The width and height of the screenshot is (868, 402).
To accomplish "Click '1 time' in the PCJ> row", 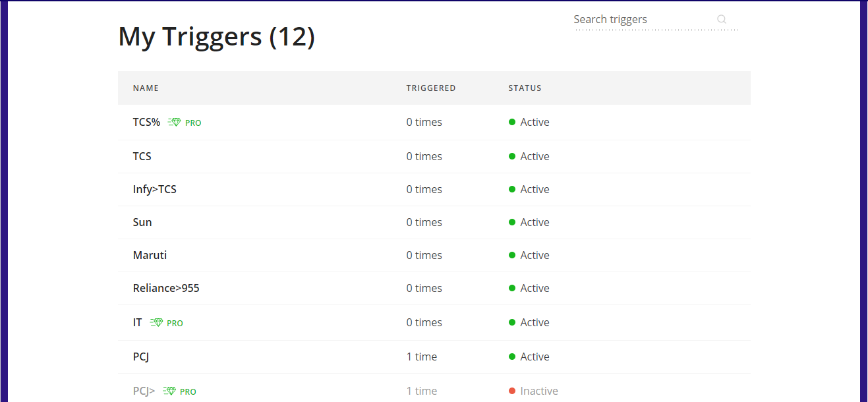I will click(x=422, y=391).
